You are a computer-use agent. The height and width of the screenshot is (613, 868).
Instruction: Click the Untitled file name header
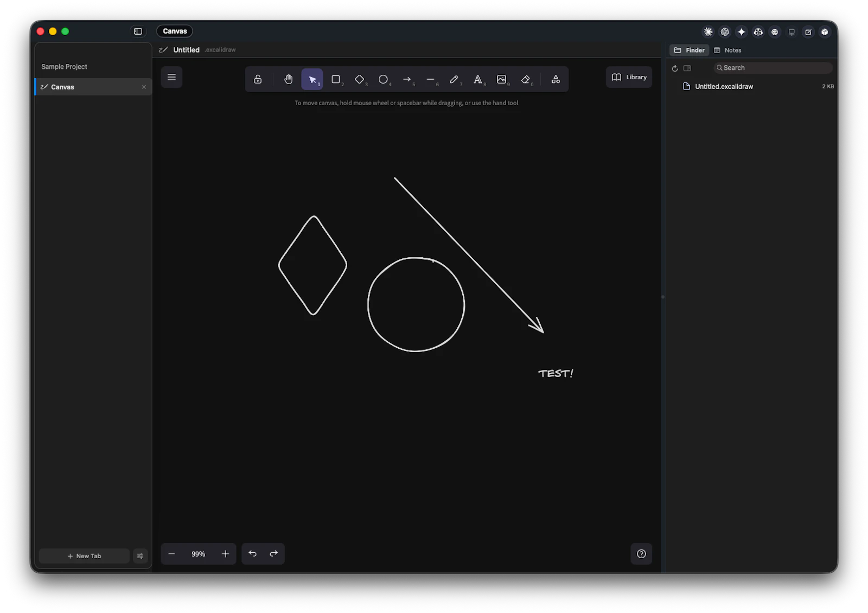click(x=186, y=50)
